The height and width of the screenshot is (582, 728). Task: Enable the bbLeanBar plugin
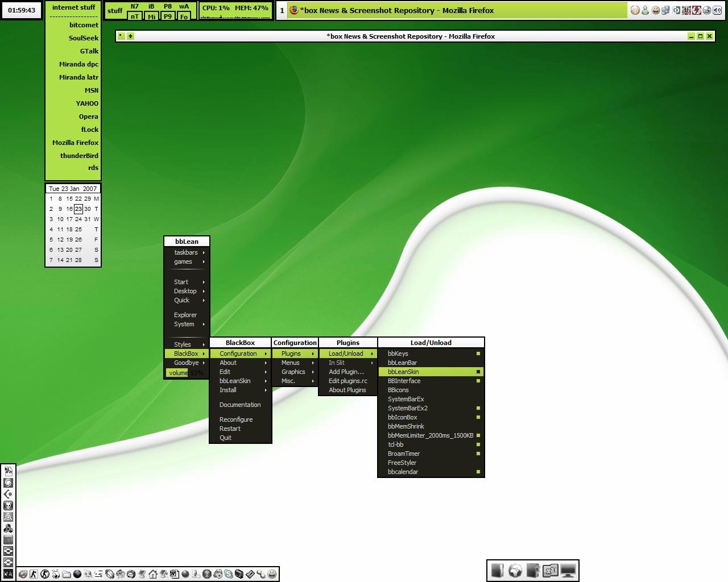coord(431,363)
